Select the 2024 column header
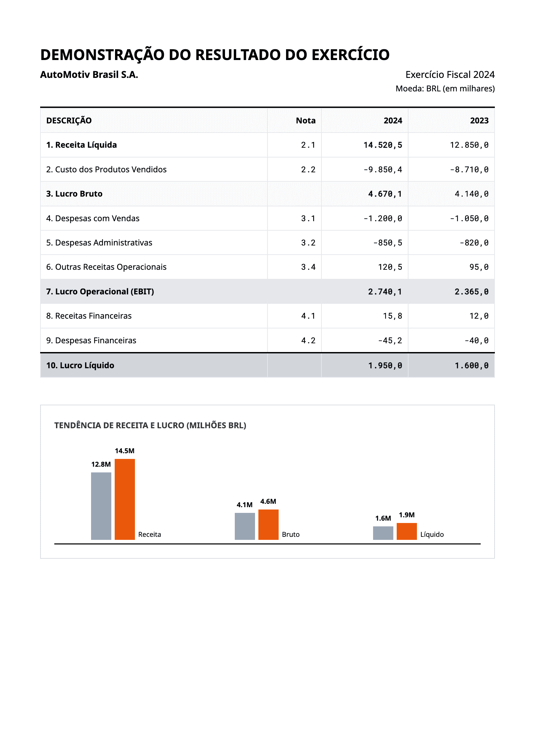535x756 pixels. point(393,121)
